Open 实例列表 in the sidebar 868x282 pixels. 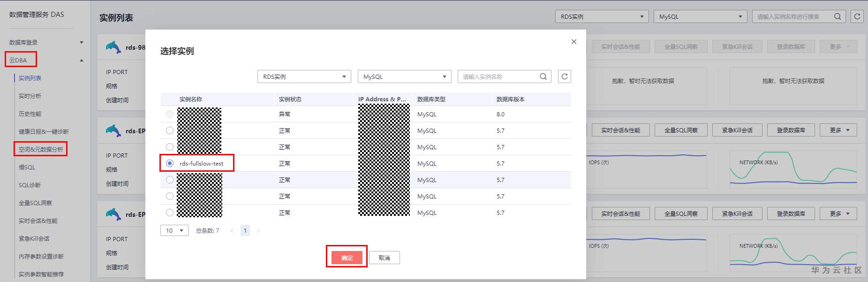[30, 78]
